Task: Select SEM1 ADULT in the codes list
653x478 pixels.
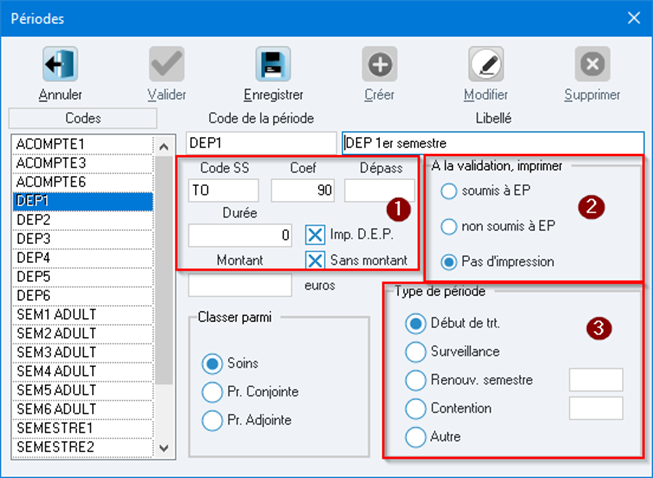Action: click(83, 315)
